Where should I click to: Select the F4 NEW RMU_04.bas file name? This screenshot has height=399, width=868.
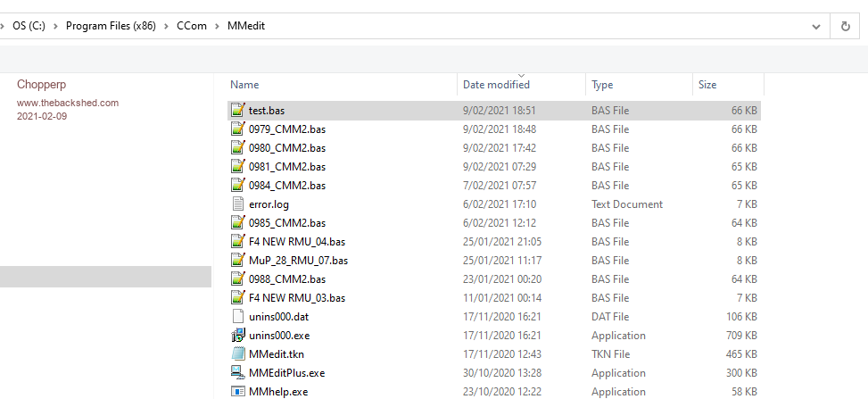click(x=294, y=242)
